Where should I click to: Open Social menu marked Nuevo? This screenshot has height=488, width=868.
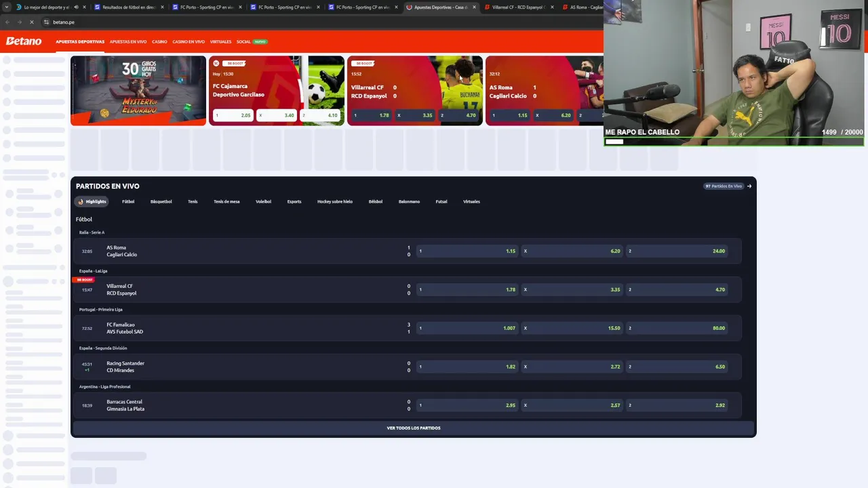[x=252, y=41]
